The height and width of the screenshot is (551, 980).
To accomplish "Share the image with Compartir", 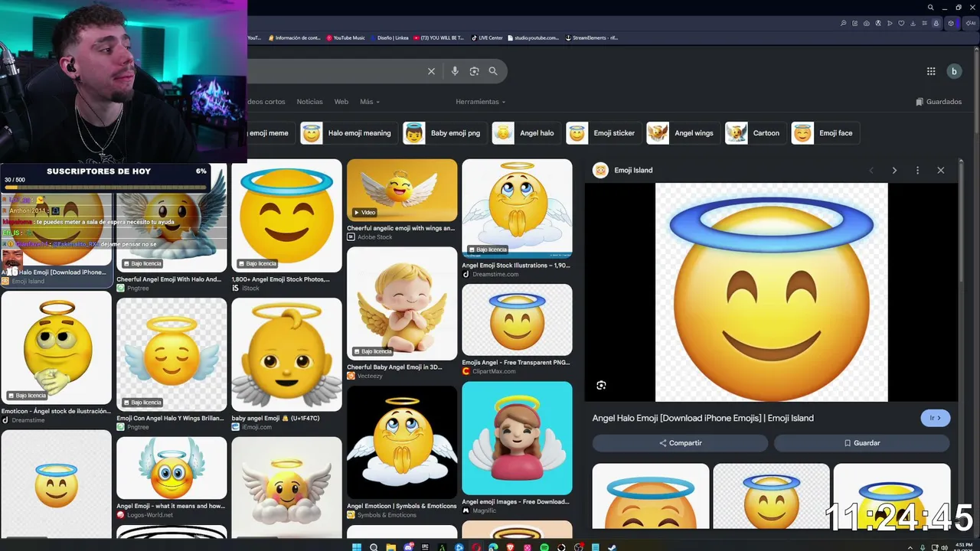I will click(x=680, y=443).
